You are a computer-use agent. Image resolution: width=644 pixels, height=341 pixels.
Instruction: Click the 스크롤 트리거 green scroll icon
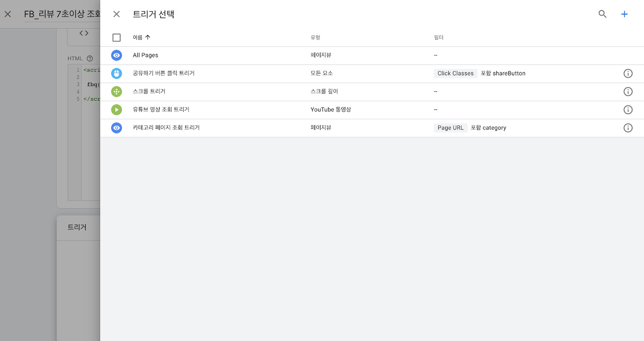[x=117, y=92]
